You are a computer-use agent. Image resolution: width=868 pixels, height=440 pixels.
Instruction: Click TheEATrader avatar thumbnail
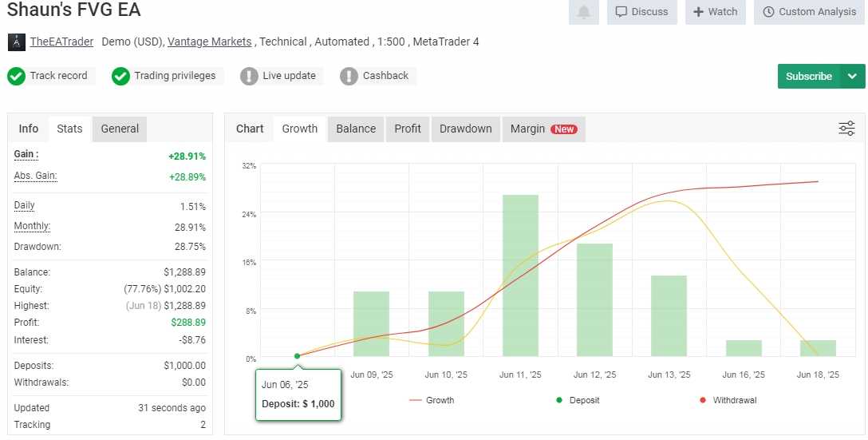(17, 42)
